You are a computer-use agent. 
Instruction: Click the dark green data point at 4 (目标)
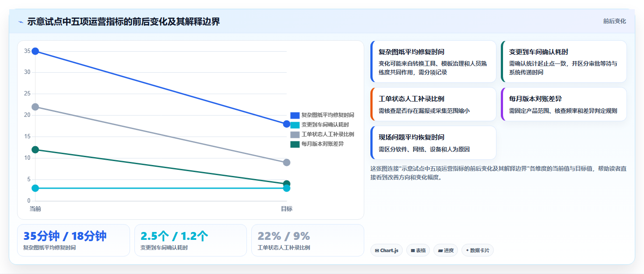pos(287,184)
